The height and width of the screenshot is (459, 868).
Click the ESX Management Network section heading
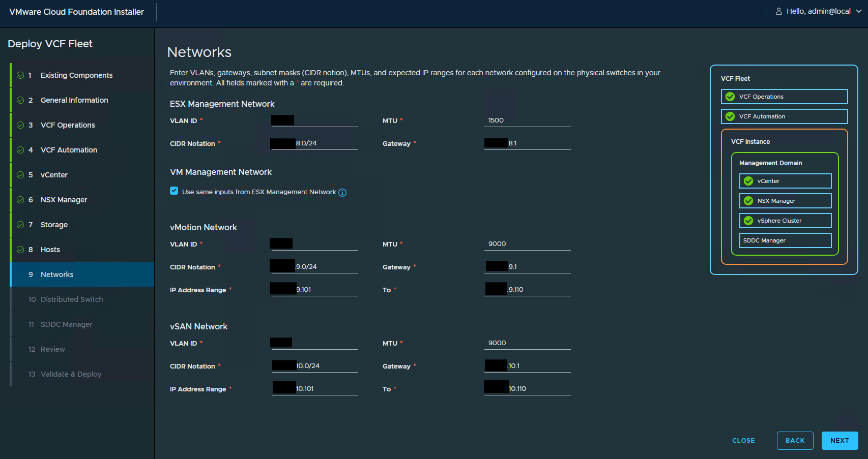point(222,104)
